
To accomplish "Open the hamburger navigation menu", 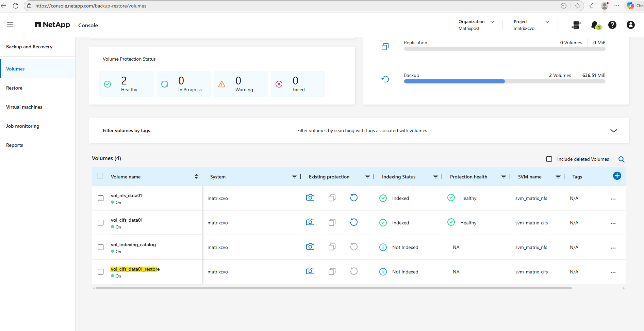I will (x=10, y=25).
